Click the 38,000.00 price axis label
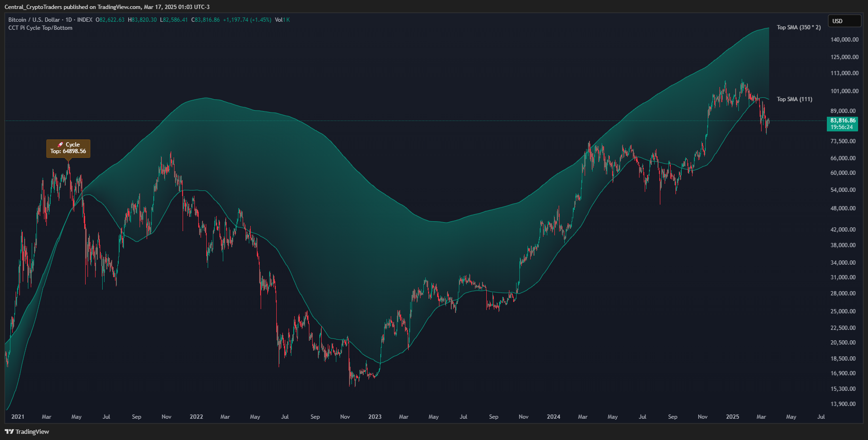 point(843,245)
